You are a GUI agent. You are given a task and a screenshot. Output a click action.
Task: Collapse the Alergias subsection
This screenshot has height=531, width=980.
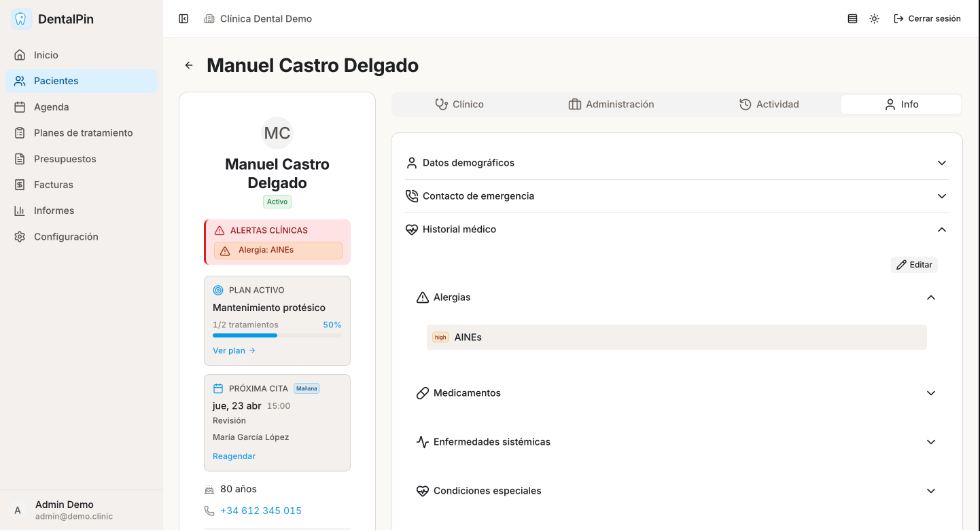pyautogui.click(x=930, y=297)
